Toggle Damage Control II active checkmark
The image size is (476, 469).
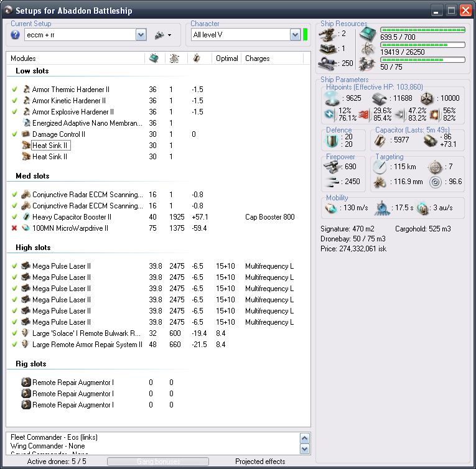tap(14, 134)
